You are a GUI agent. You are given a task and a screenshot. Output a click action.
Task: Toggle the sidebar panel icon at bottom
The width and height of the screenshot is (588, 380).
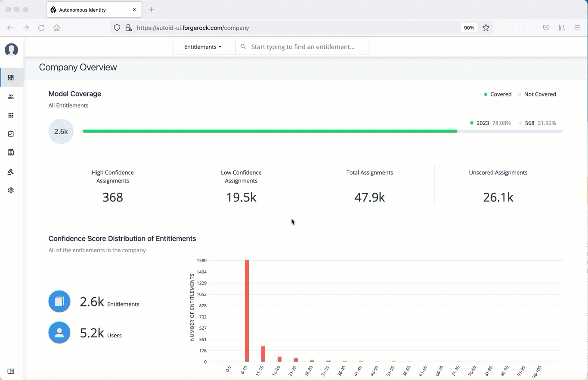[x=11, y=371]
